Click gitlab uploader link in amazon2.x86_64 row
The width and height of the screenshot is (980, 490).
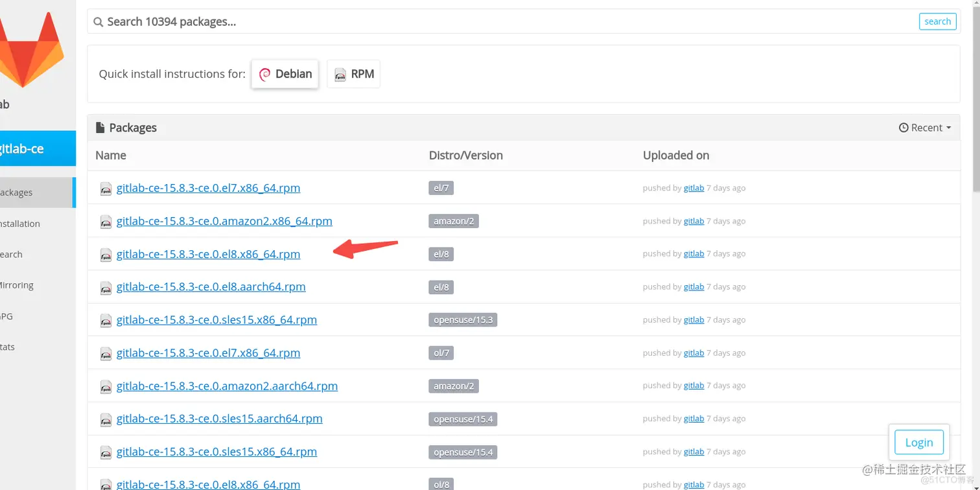694,221
